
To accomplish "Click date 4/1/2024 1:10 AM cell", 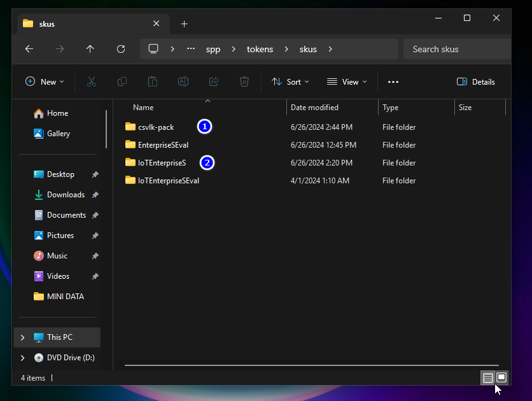I will click(x=320, y=181).
